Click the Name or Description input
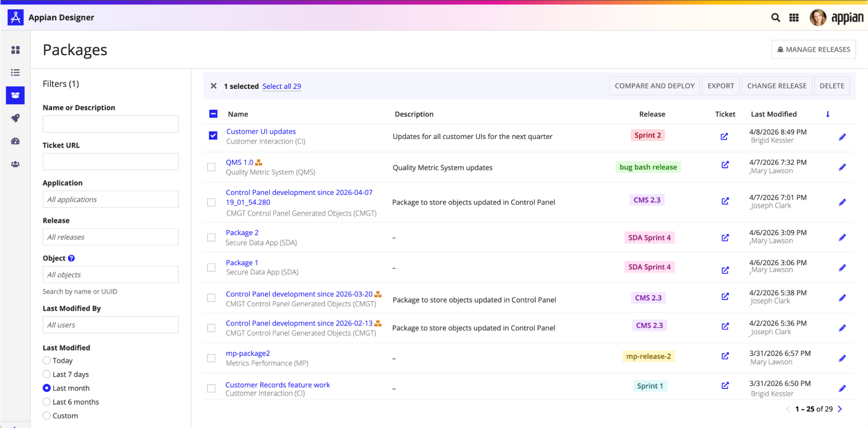 click(111, 124)
